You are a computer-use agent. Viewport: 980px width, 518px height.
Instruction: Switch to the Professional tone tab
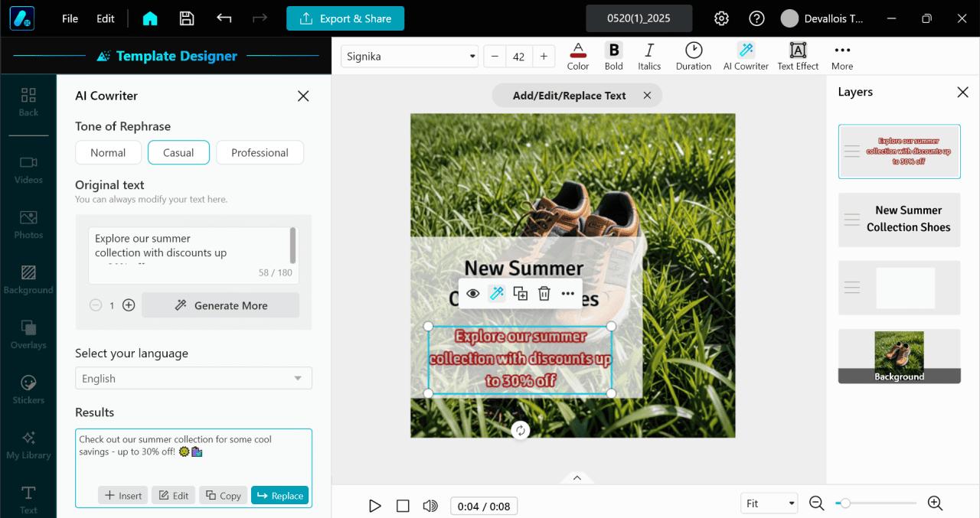coord(260,152)
